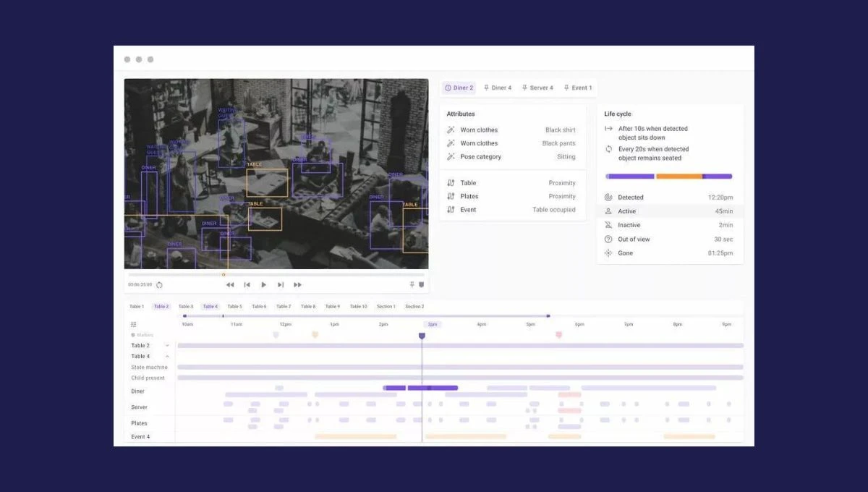Select the Diner 2 tab
868x492 pixels.
pyautogui.click(x=459, y=88)
